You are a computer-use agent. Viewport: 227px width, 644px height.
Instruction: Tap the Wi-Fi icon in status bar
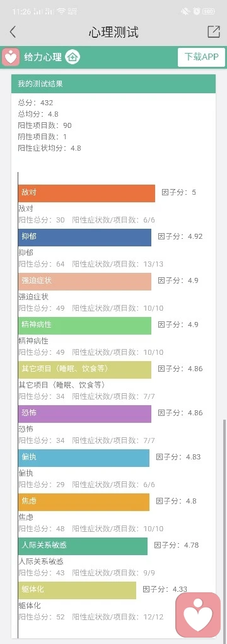click(62, 11)
